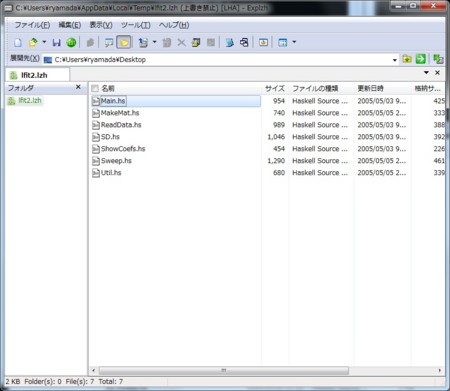
Task: Open the 表示(V) menu
Action: (101, 25)
